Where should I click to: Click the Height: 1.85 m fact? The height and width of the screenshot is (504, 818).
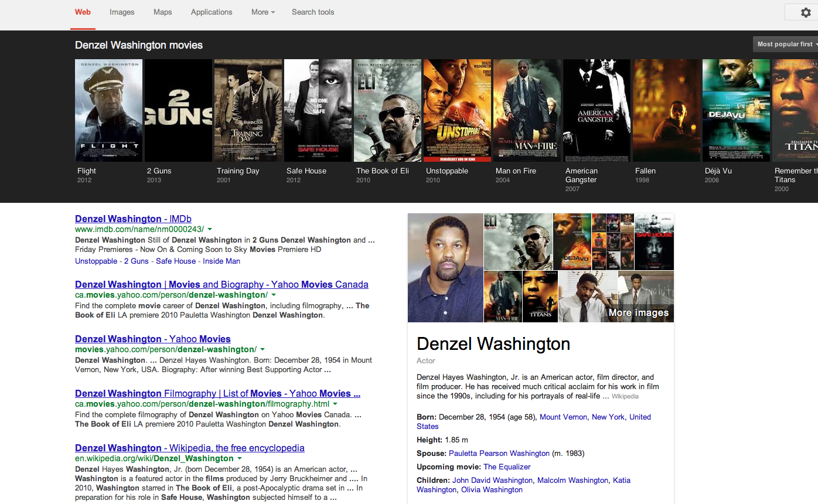pyautogui.click(x=442, y=440)
